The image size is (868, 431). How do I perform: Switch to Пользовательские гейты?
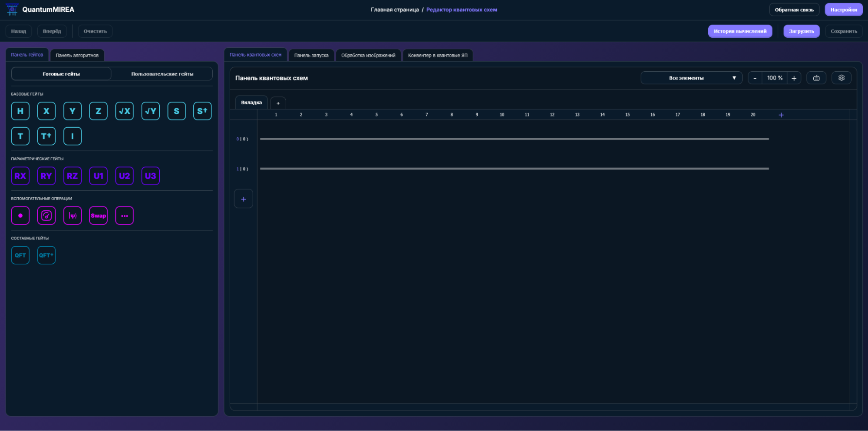[162, 74]
